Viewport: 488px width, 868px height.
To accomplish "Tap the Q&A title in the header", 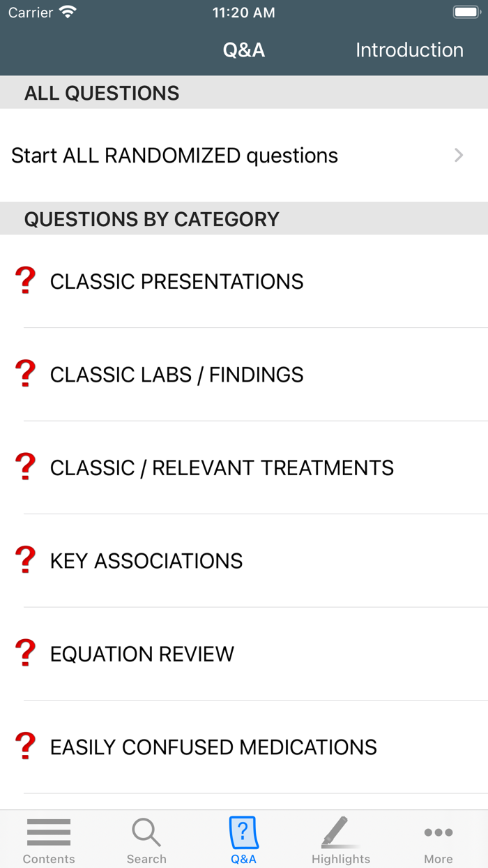I will (243, 50).
